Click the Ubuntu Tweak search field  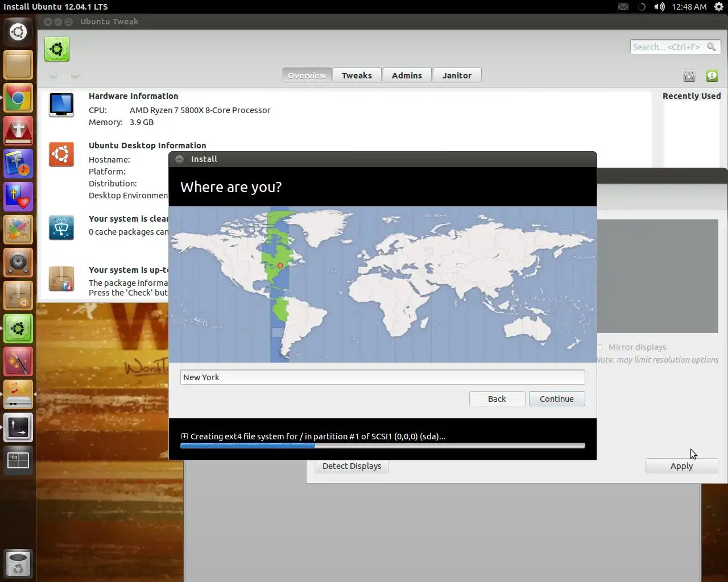point(675,47)
